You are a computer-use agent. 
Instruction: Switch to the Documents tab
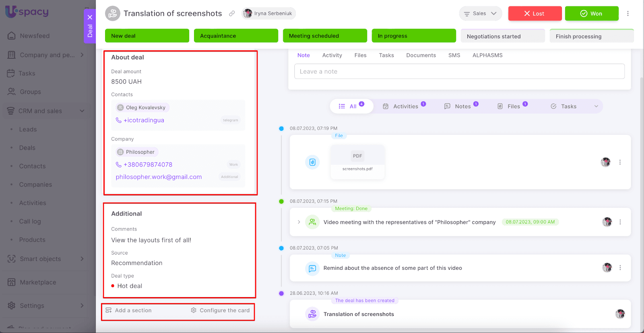click(x=421, y=55)
